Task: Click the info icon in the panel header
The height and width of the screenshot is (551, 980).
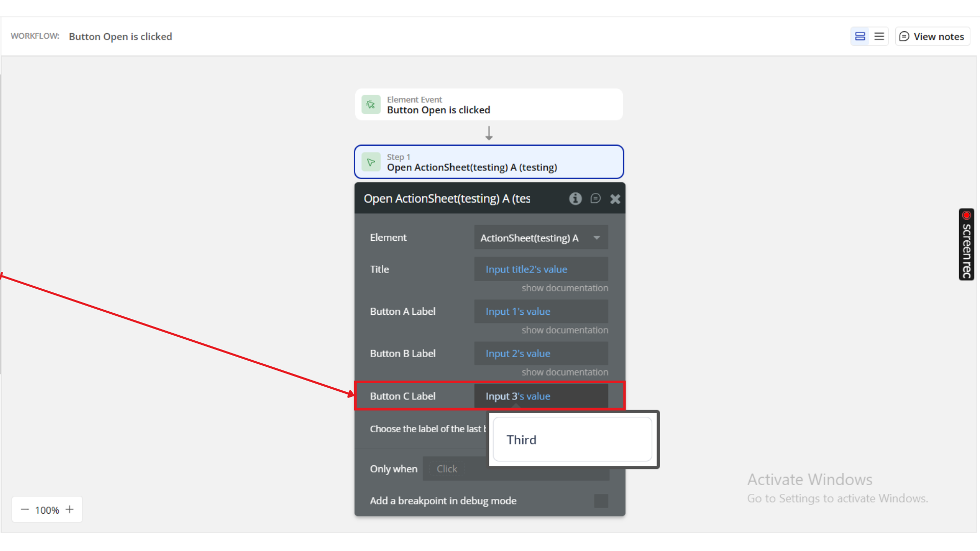Action: click(575, 198)
